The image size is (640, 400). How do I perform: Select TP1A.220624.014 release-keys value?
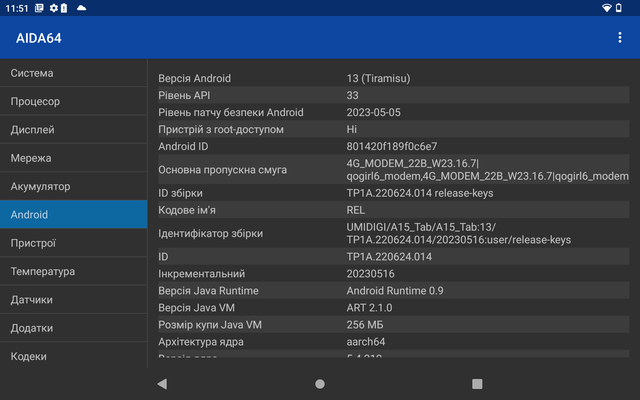point(420,193)
